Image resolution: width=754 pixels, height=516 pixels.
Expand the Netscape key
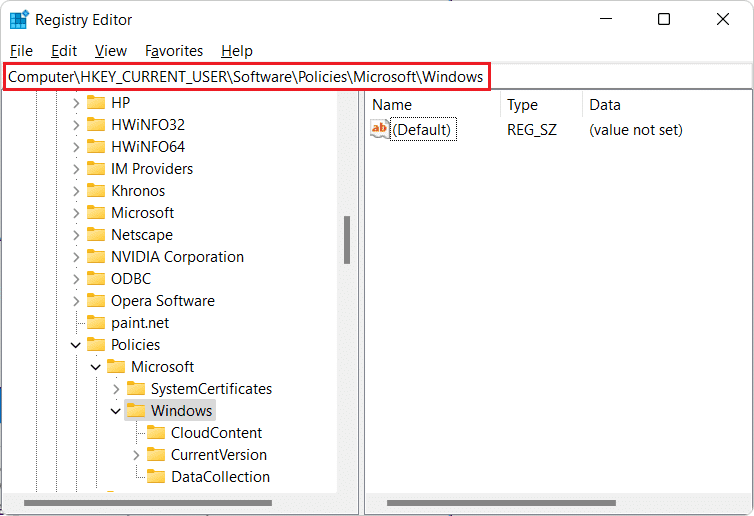pyautogui.click(x=76, y=235)
